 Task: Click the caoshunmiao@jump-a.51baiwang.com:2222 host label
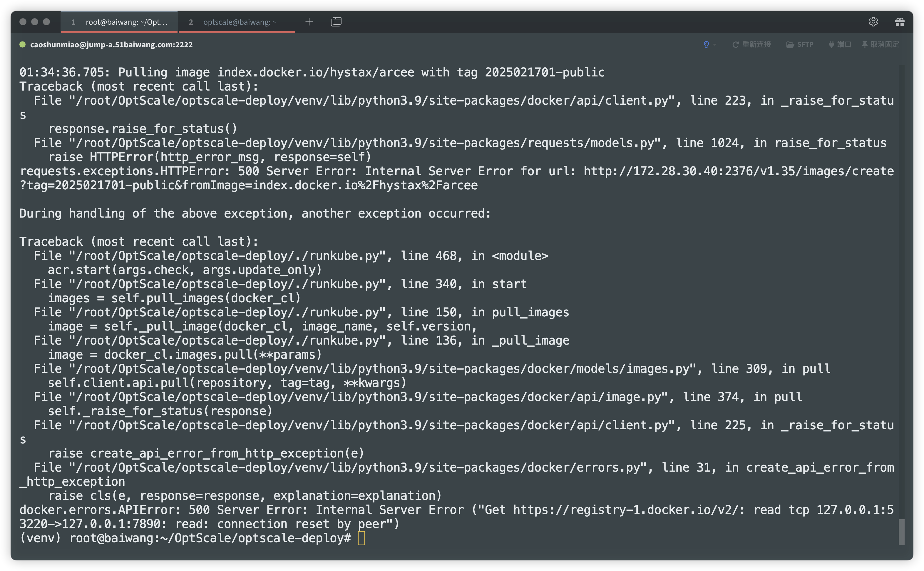[111, 45]
